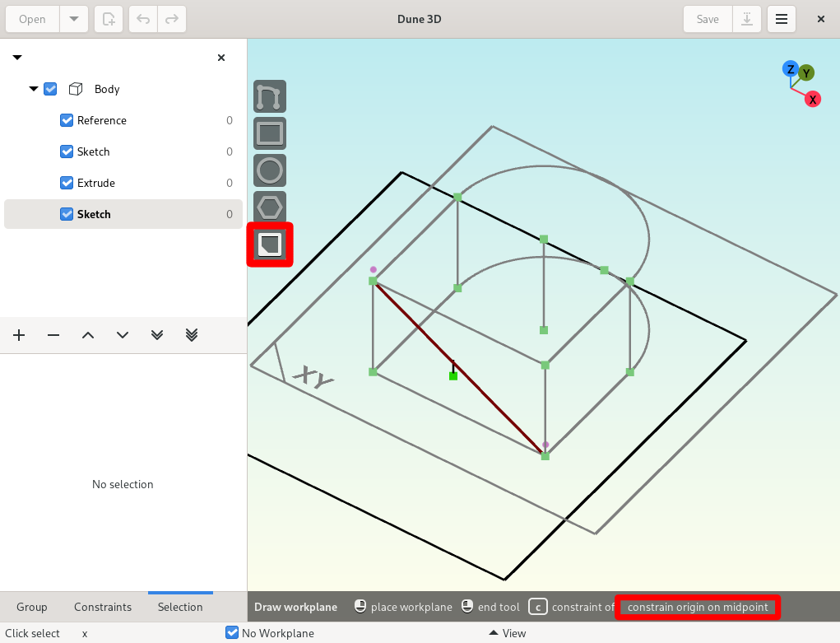Open the dropdown arrow beside Open
This screenshot has height=643, width=840.
(74, 19)
